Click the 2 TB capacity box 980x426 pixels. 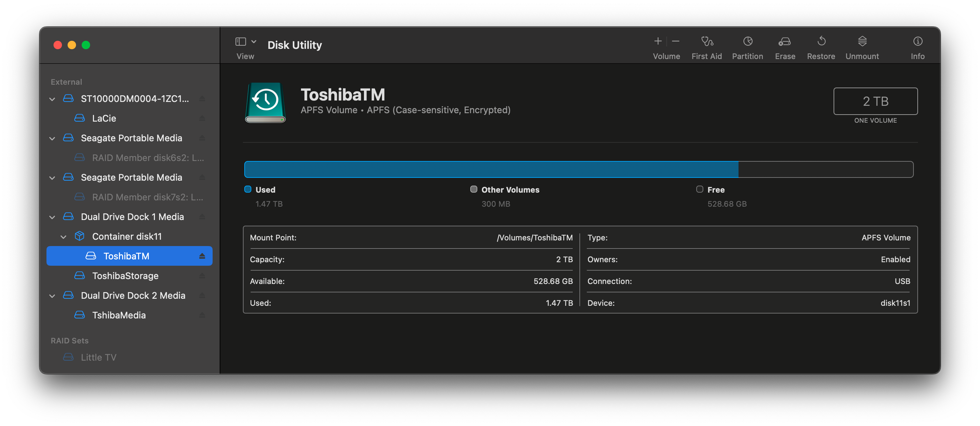tap(875, 102)
